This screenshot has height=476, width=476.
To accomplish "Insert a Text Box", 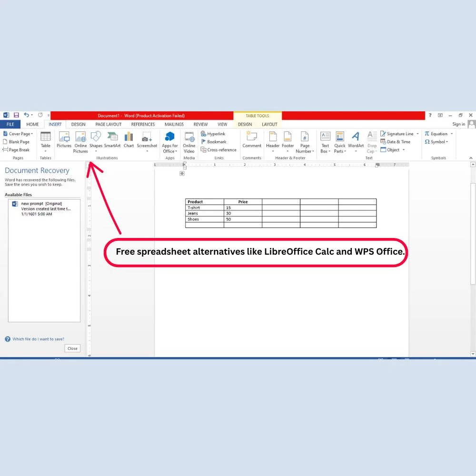I will click(325, 142).
